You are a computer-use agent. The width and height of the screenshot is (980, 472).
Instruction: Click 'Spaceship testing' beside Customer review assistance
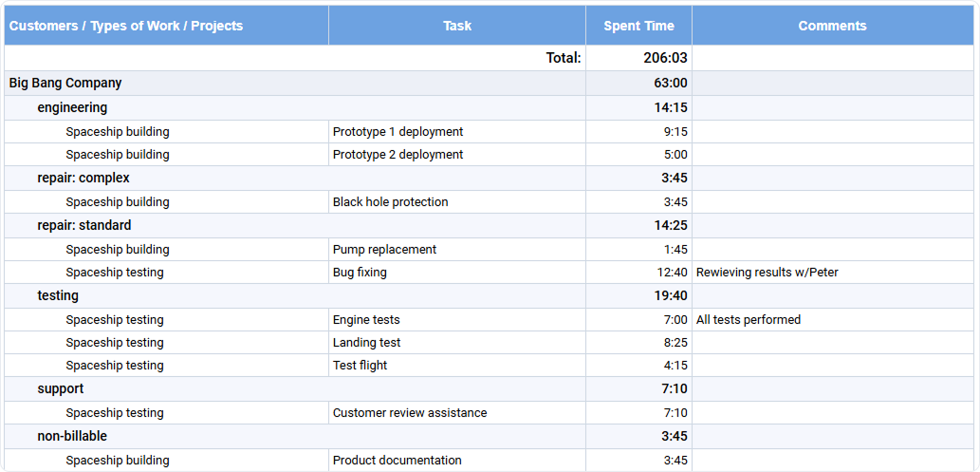click(x=115, y=413)
